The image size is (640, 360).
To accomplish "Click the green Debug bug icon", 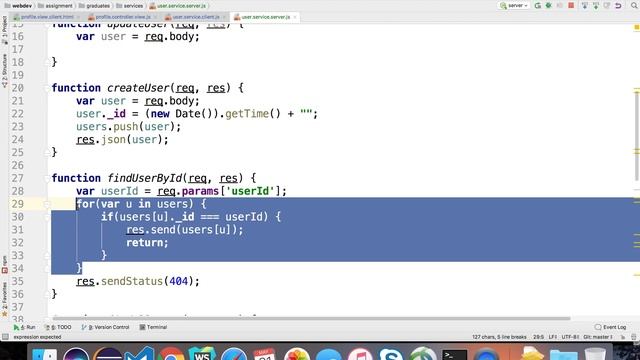I will (549, 6).
